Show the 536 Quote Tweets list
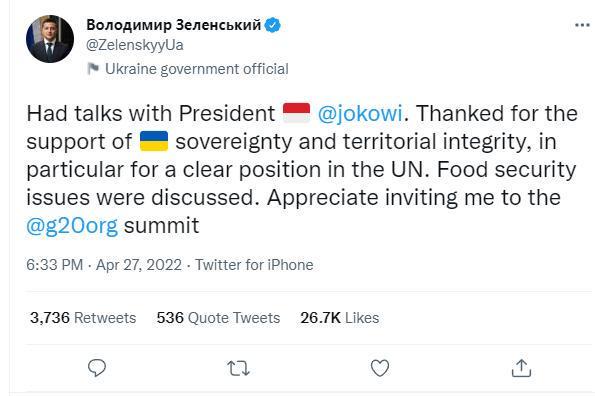595x396 pixels. pyautogui.click(x=218, y=318)
